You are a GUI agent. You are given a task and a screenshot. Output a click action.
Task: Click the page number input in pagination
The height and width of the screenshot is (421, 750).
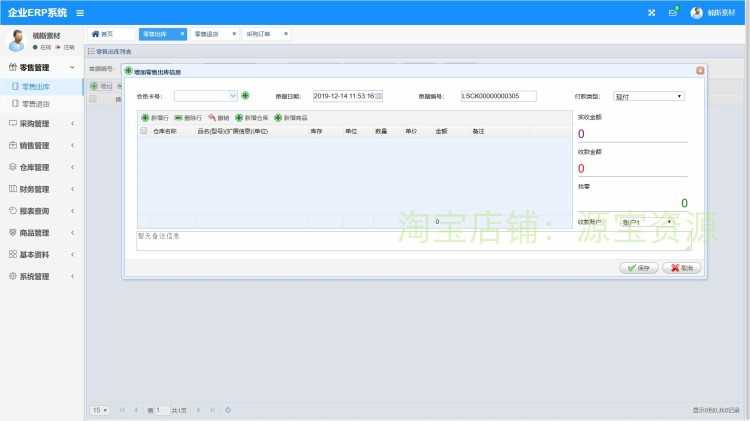pos(161,410)
